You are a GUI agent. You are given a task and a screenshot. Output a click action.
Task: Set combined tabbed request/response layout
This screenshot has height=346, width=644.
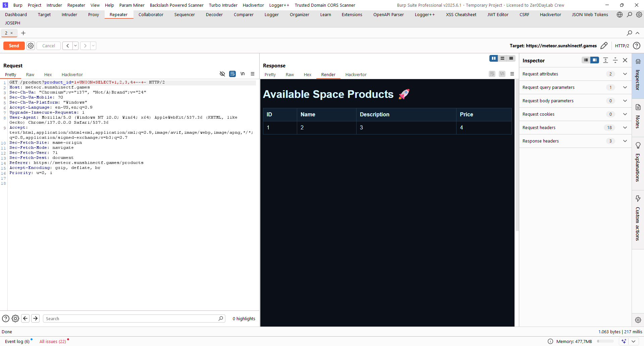(x=511, y=58)
